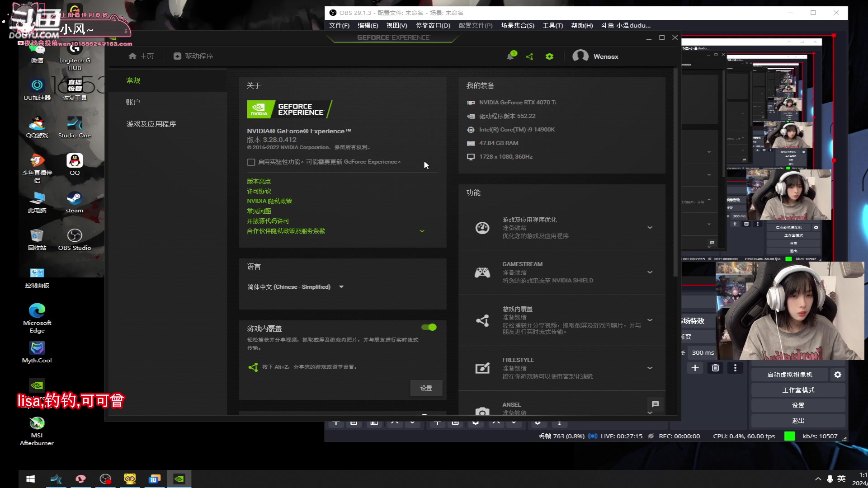Image resolution: width=868 pixels, height=488 pixels.
Task: Expand the FREESTYLE feature row
Action: coord(650,368)
